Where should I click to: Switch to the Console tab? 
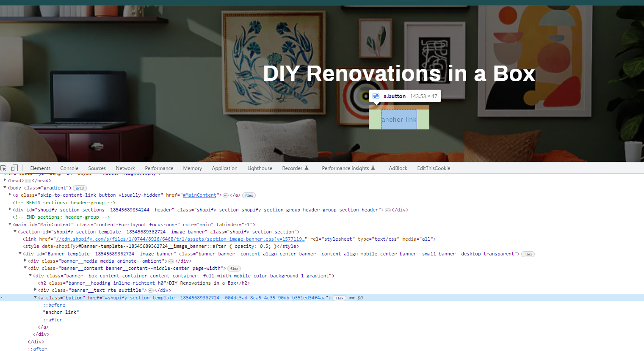coord(69,168)
